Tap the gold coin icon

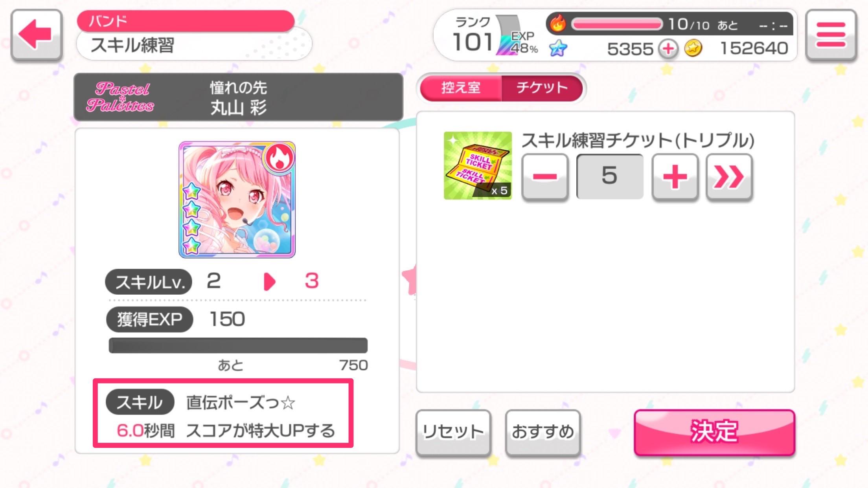pyautogui.click(x=693, y=49)
